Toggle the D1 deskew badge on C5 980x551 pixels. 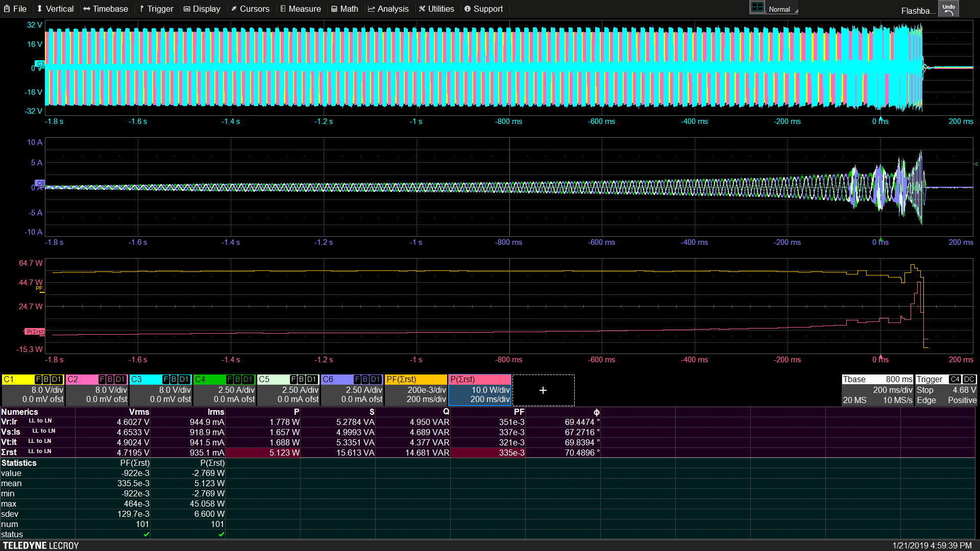[311, 380]
